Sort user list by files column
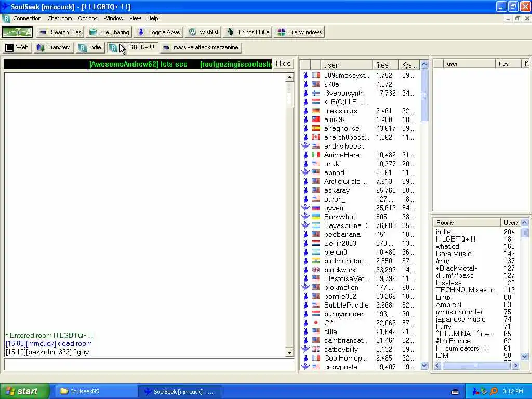This screenshot has height=399, width=532. [385, 65]
